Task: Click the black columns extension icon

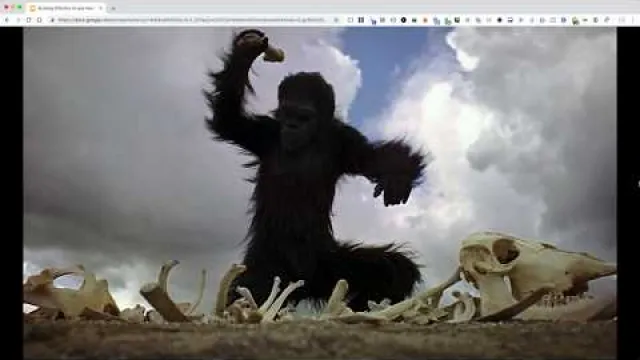Action: [x=361, y=20]
